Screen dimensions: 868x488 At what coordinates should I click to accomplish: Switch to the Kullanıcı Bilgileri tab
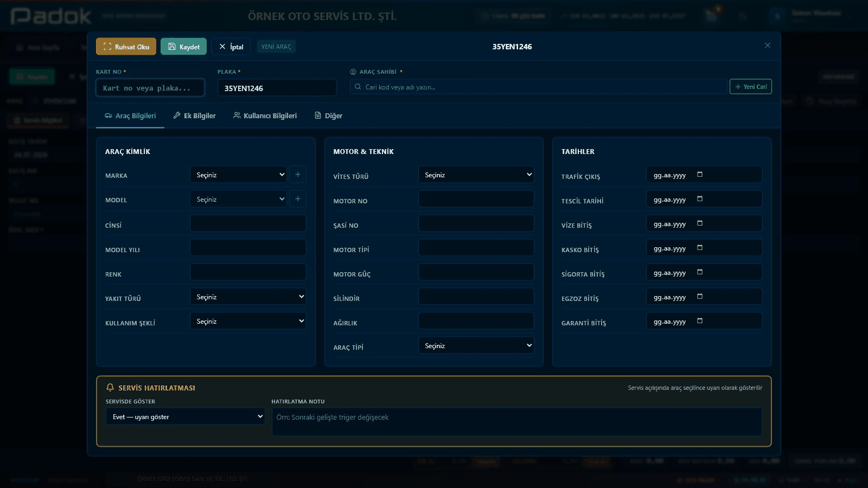click(x=265, y=115)
